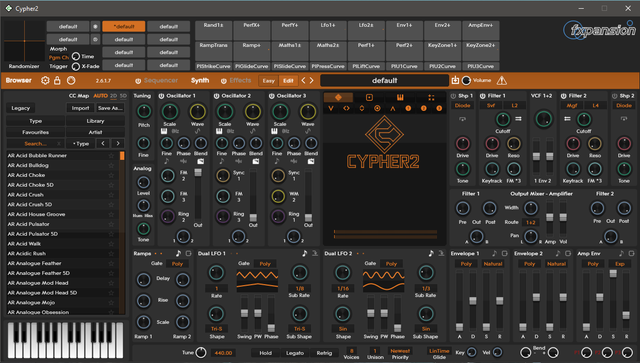Open Filter 2 Mgf type dropdown
This screenshot has width=640, height=363.
(x=572, y=106)
